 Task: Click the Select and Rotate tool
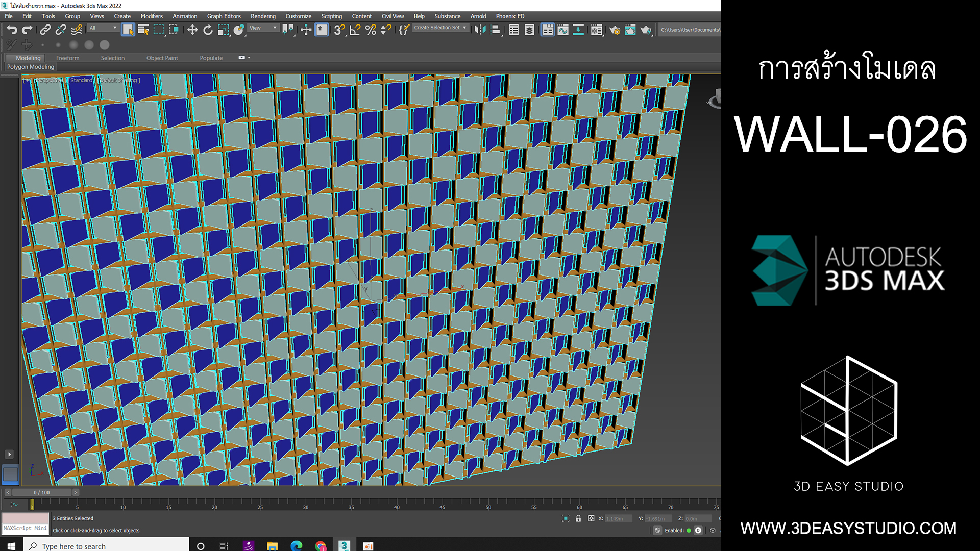(208, 30)
